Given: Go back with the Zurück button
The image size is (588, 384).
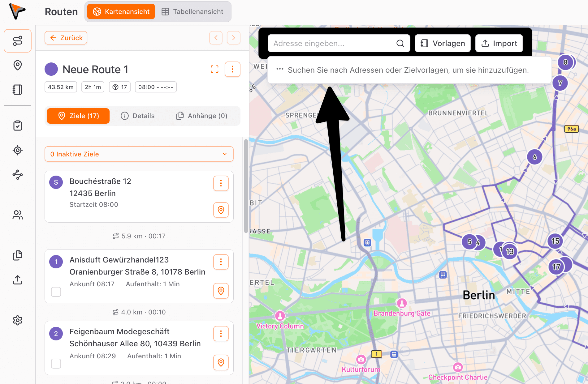Looking at the screenshot, I should 66,38.
